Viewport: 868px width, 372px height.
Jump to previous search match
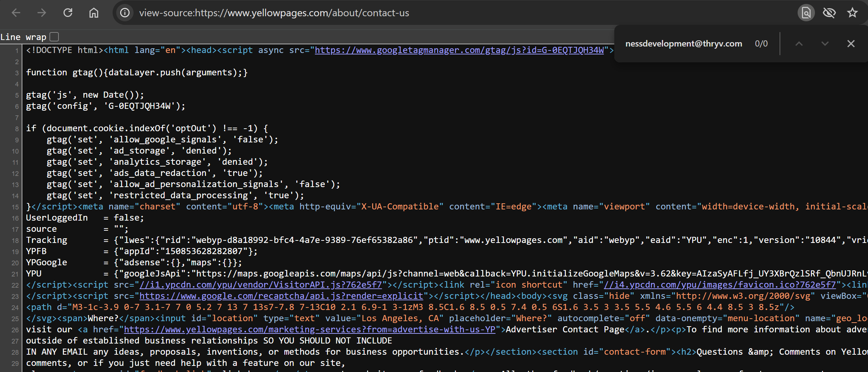click(799, 43)
